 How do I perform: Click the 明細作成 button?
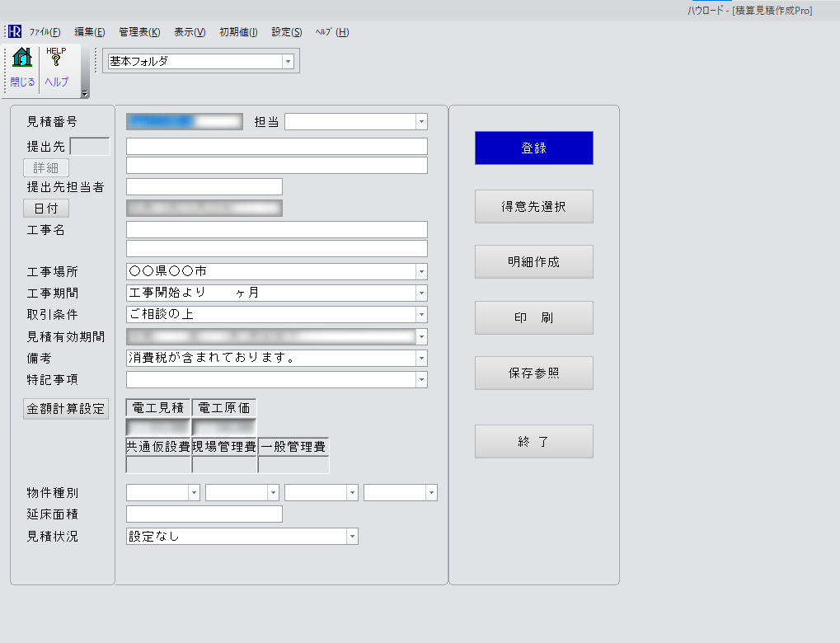(x=533, y=262)
